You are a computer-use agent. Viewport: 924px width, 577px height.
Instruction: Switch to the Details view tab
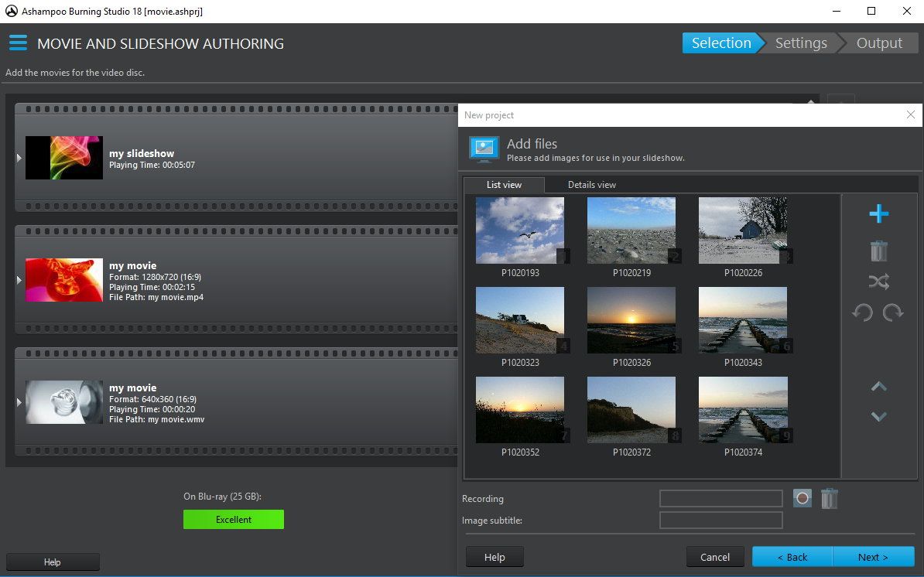pyautogui.click(x=591, y=185)
